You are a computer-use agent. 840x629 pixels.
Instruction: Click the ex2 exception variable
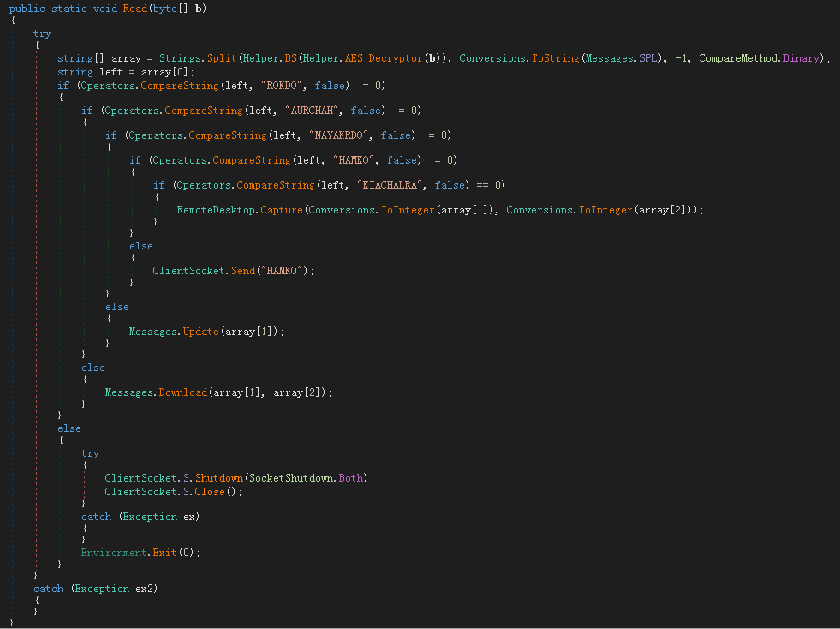(x=144, y=589)
